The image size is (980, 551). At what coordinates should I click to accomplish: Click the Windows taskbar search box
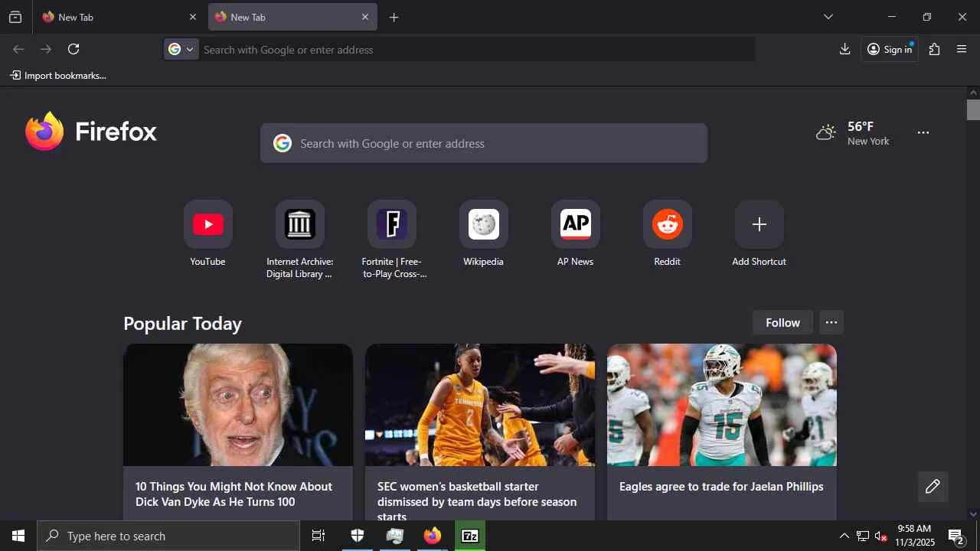pyautogui.click(x=168, y=536)
